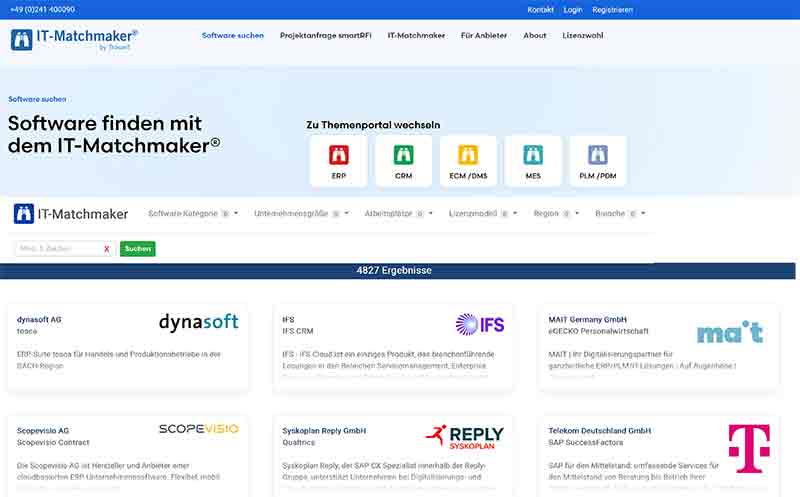
Task: Click the dynasoft company logo
Action: tap(198, 322)
